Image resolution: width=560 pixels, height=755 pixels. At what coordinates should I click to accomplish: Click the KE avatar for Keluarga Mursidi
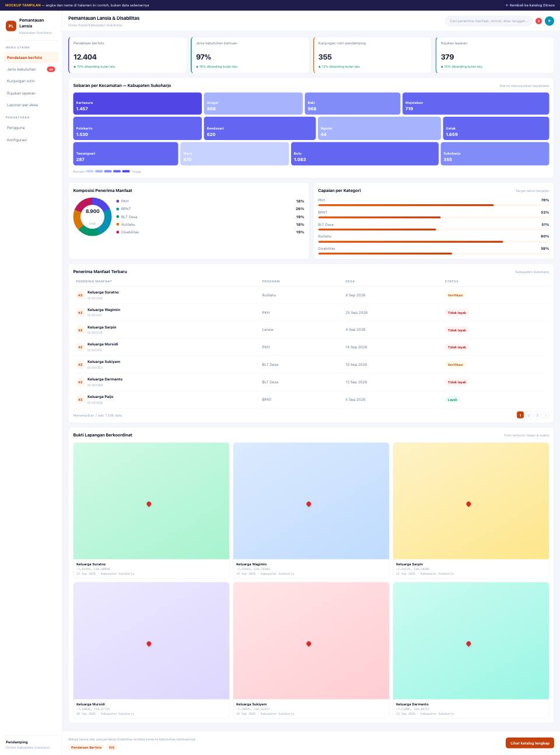tap(80, 347)
